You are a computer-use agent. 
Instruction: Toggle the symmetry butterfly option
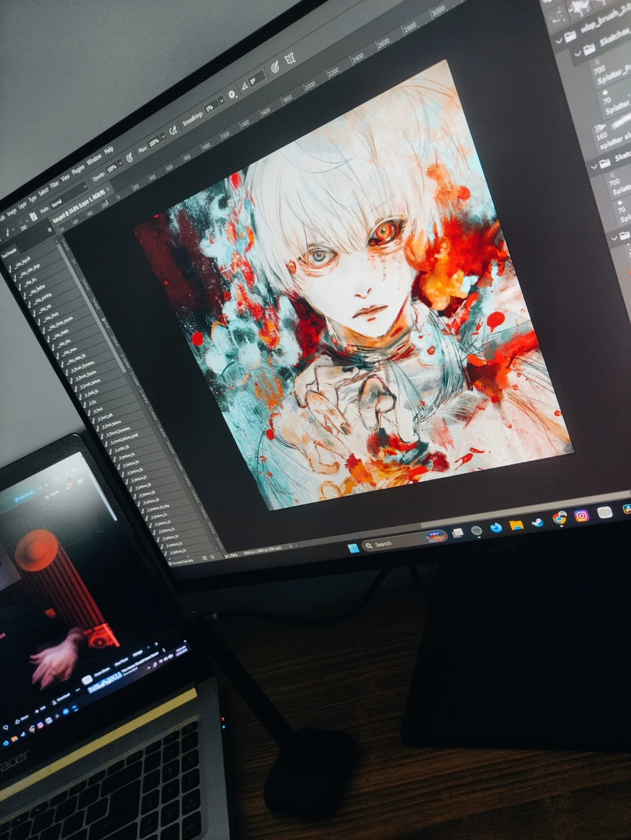pos(290,58)
